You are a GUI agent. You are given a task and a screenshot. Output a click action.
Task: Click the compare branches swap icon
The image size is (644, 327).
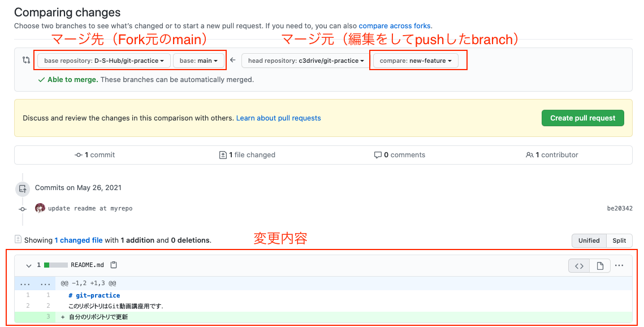pos(26,60)
